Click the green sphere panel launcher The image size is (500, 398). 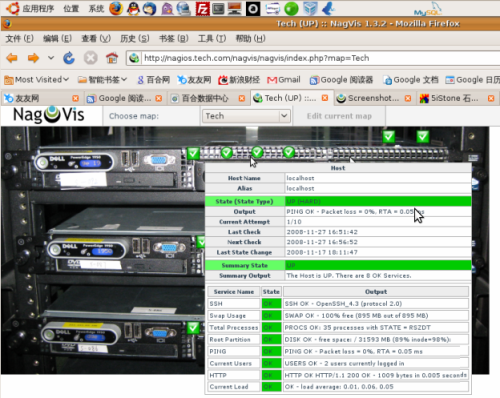[291, 9]
